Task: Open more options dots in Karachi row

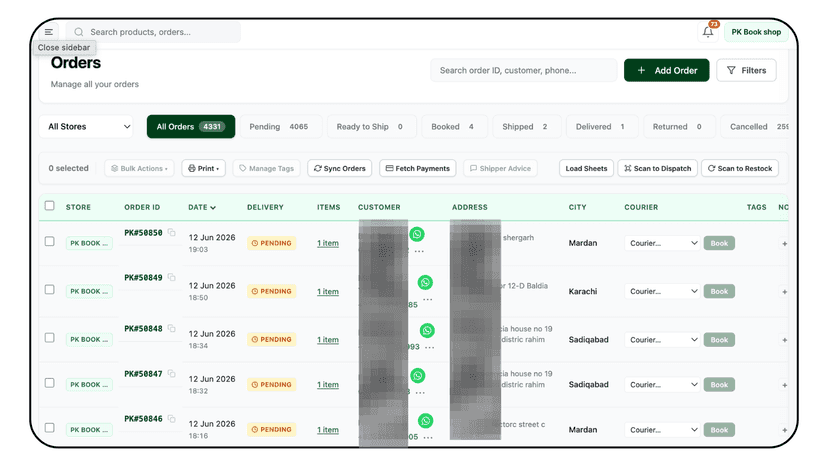Action: click(x=428, y=300)
